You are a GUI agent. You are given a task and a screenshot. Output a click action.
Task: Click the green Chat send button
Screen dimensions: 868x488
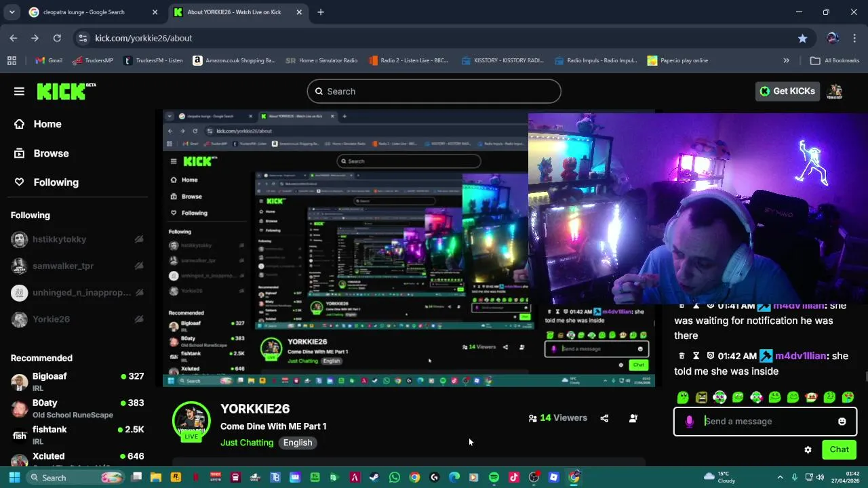pyautogui.click(x=839, y=449)
